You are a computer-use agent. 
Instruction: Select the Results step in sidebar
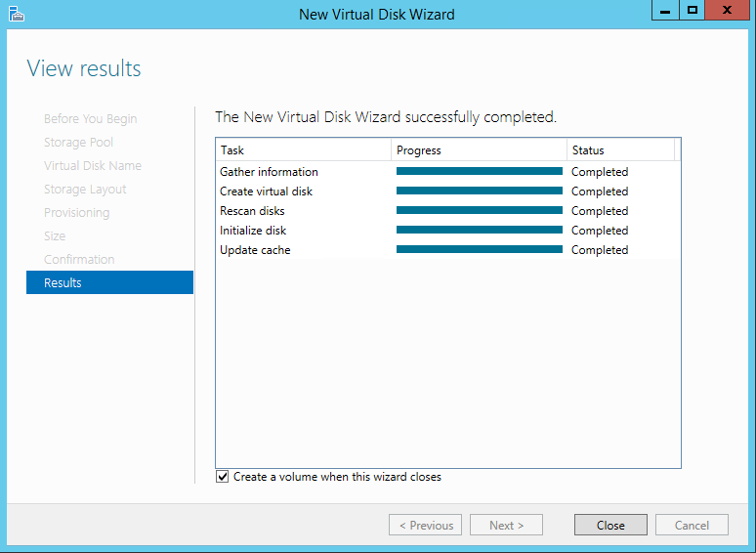pyautogui.click(x=110, y=282)
